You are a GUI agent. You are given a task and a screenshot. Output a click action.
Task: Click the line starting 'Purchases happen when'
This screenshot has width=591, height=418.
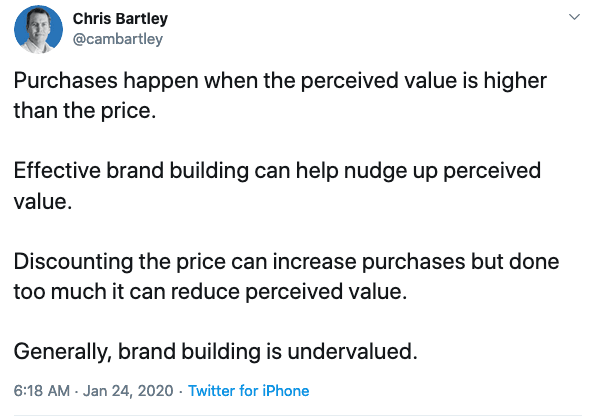(280, 81)
